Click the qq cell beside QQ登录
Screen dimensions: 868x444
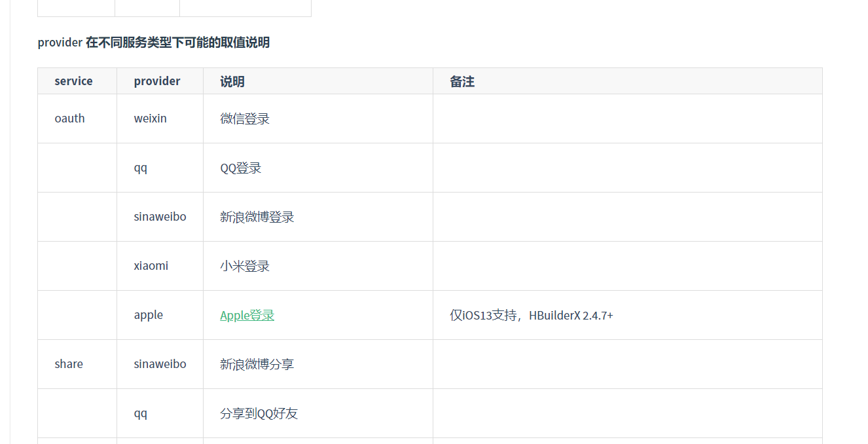pos(141,168)
